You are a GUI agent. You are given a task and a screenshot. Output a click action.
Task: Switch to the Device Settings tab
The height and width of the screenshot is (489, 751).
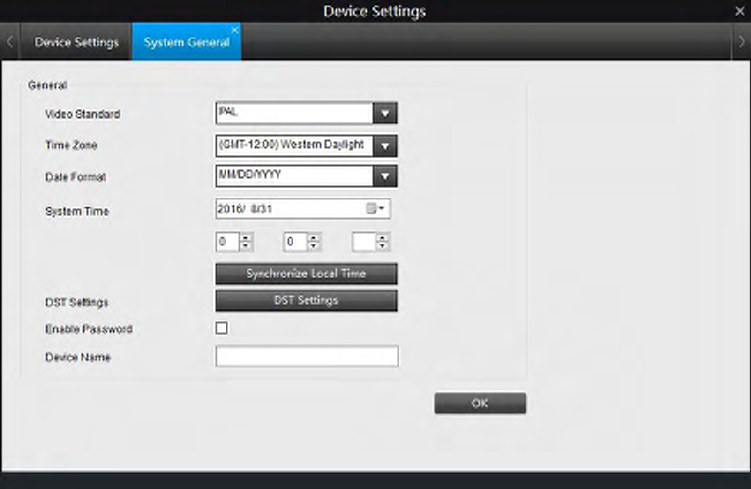pos(77,42)
